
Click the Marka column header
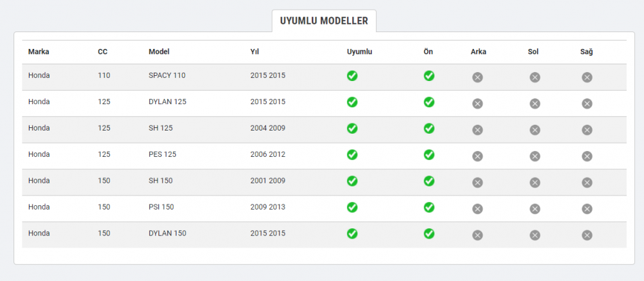(39, 51)
